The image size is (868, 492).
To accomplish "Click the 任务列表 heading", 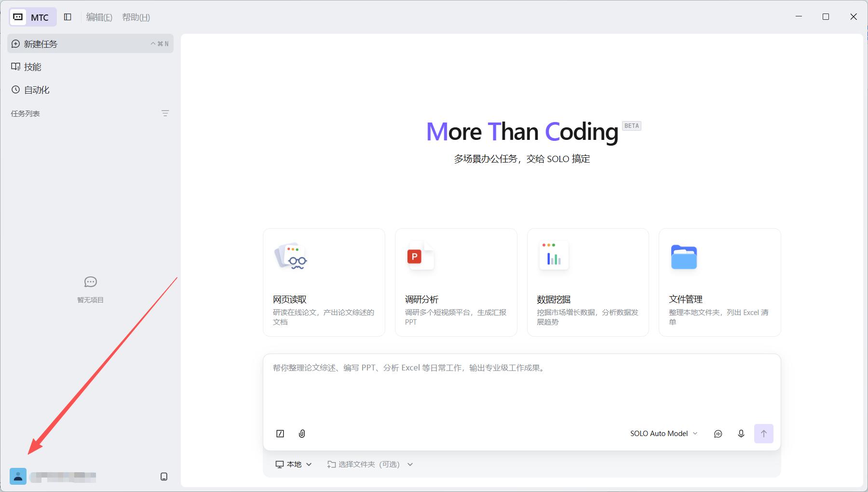I will click(26, 114).
